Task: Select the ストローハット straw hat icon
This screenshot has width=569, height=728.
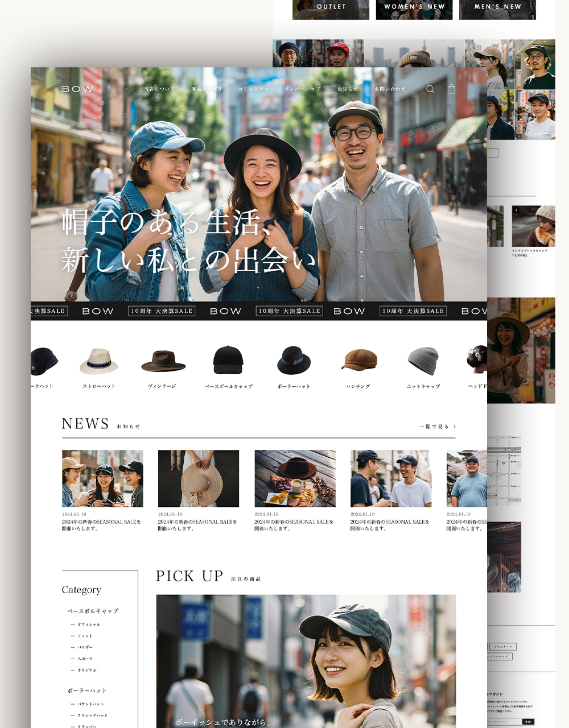Action: pyautogui.click(x=99, y=362)
